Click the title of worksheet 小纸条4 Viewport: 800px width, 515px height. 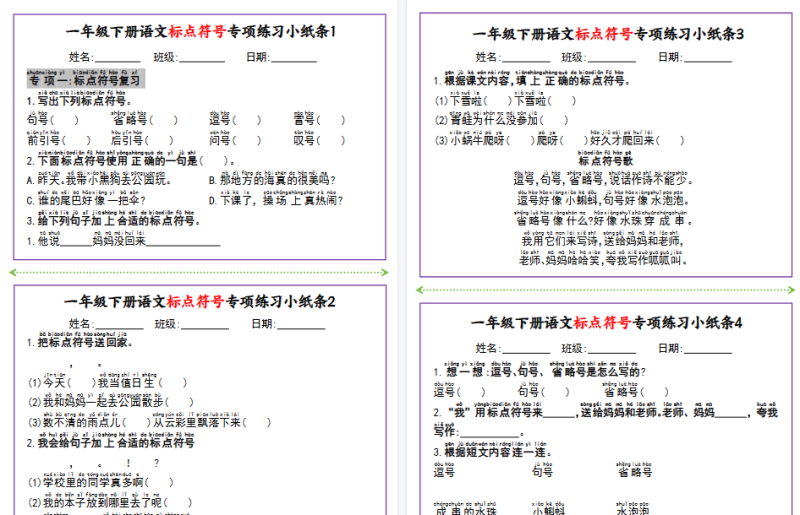pyautogui.click(x=606, y=323)
